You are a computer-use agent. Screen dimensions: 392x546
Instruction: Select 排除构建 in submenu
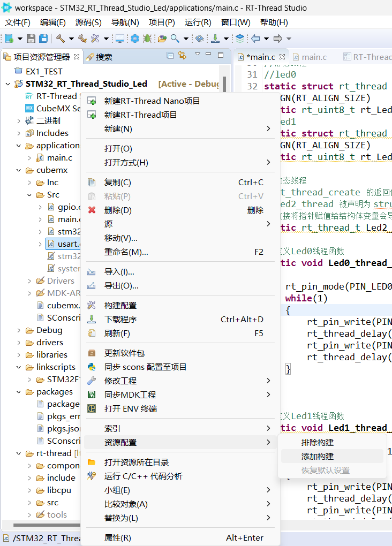(332, 443)
